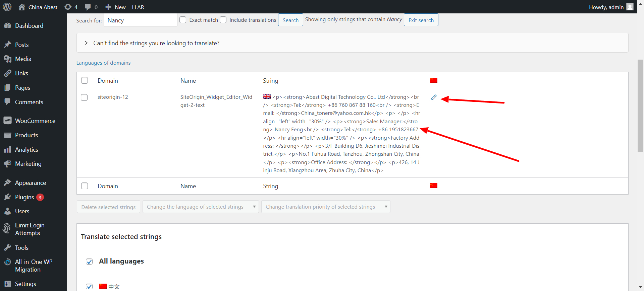Open China Abest site home link

coord(38,7)
